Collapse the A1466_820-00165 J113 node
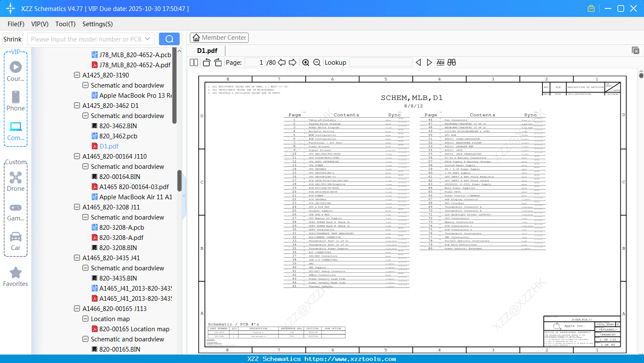The height and width of the screenshot is (363, 644). [77, 309]
